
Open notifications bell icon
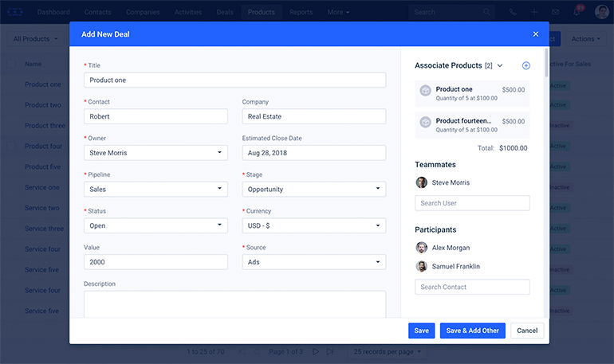pos(577,12)
